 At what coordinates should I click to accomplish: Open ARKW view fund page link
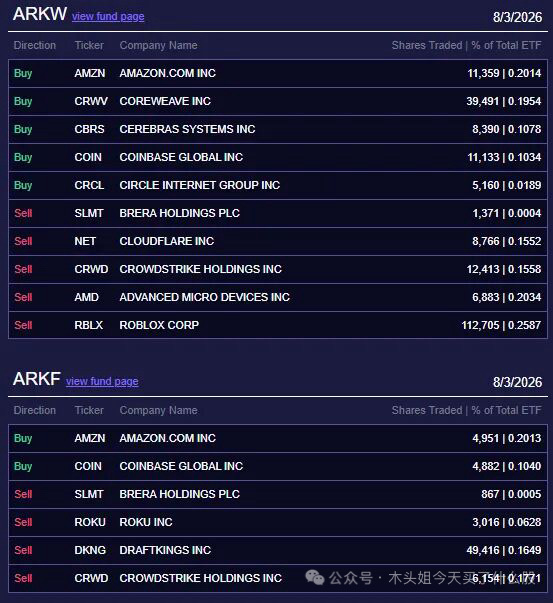tap(108, 17)
